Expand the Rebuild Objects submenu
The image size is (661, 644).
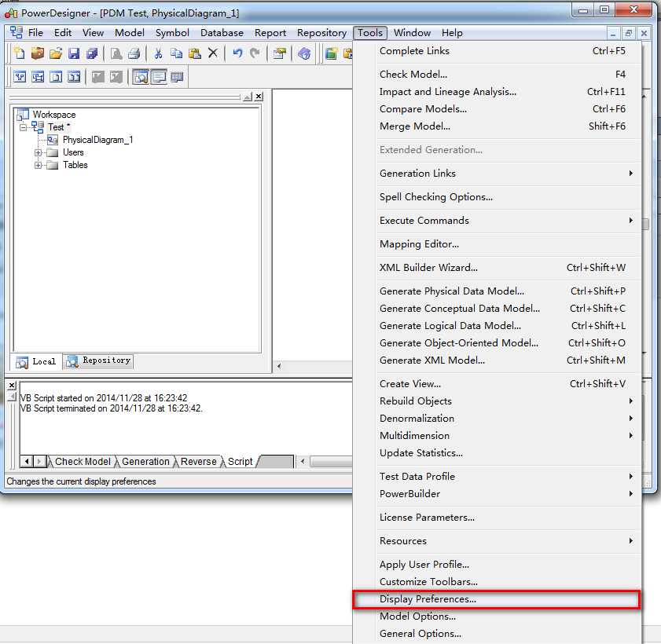497,401
